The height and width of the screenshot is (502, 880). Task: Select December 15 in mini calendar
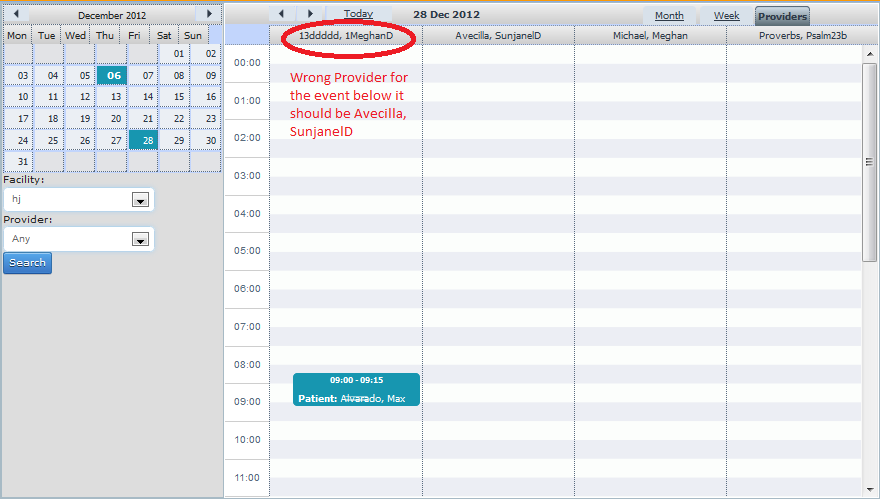point(175,97)
